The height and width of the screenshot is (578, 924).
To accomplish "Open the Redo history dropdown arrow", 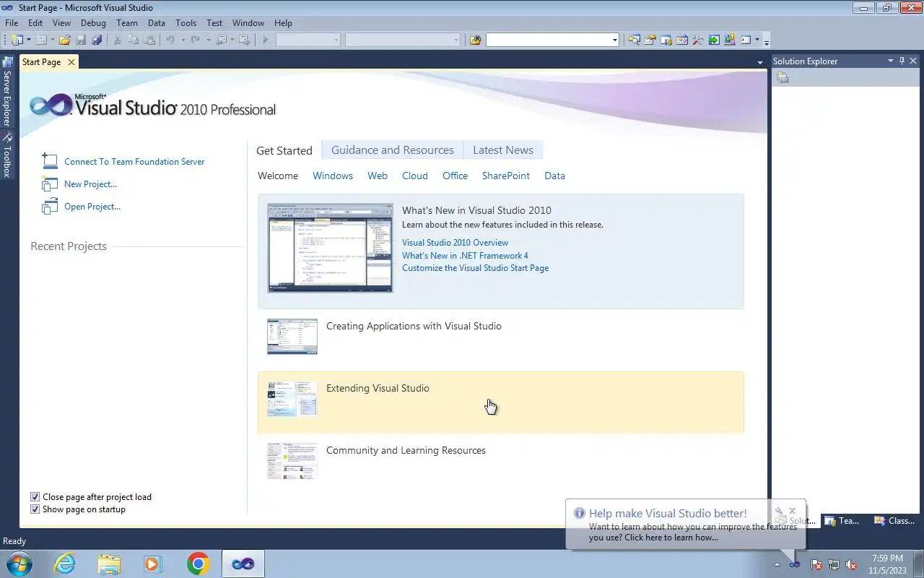I will tap(207, 40).
